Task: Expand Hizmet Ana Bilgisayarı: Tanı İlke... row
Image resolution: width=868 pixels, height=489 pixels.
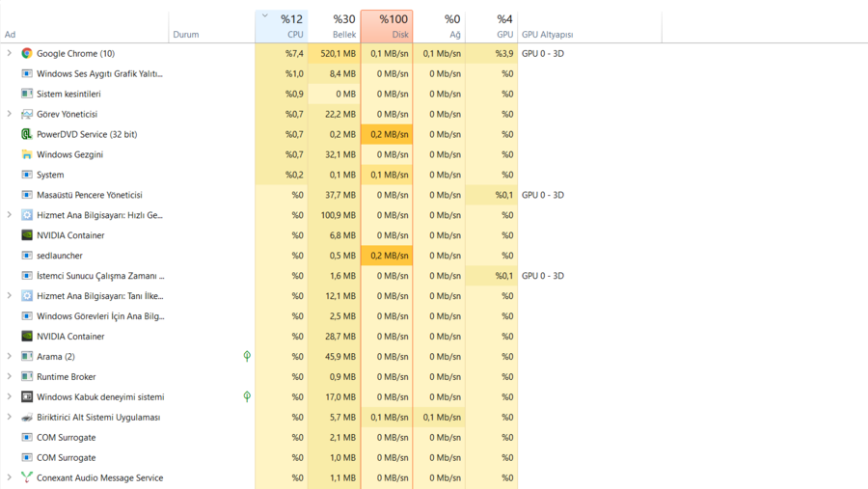Action: [x=9, y=296]
